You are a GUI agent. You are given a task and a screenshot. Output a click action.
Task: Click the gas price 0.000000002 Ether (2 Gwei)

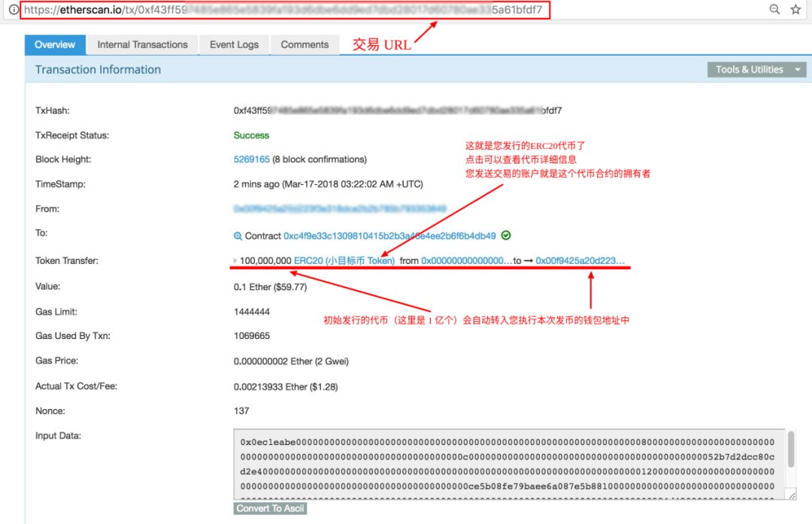(291, 362)
